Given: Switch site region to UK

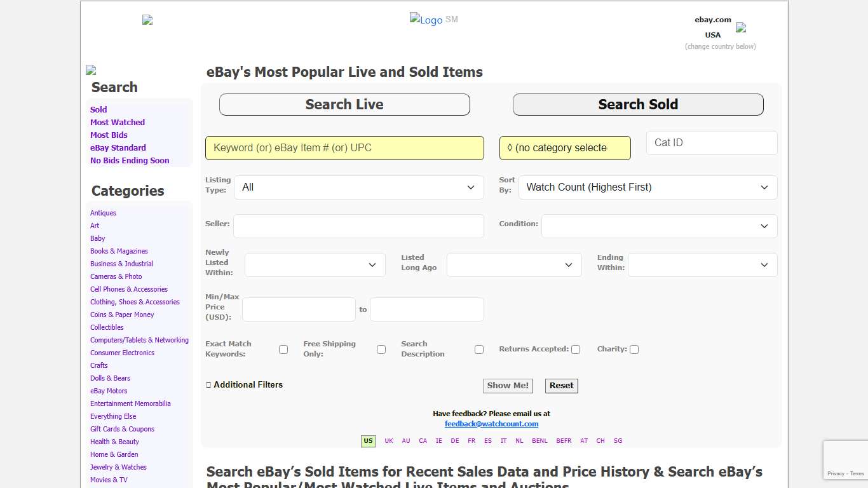Looking at the screenshot, I should coord(388,440).
